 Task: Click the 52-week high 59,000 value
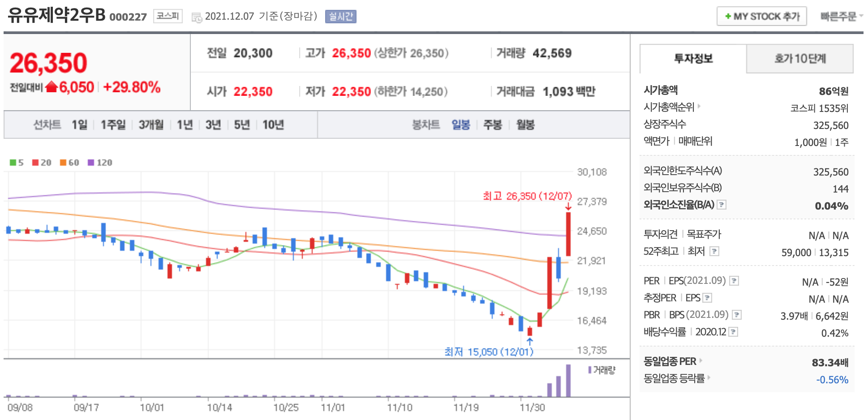[x=796, y=253]
